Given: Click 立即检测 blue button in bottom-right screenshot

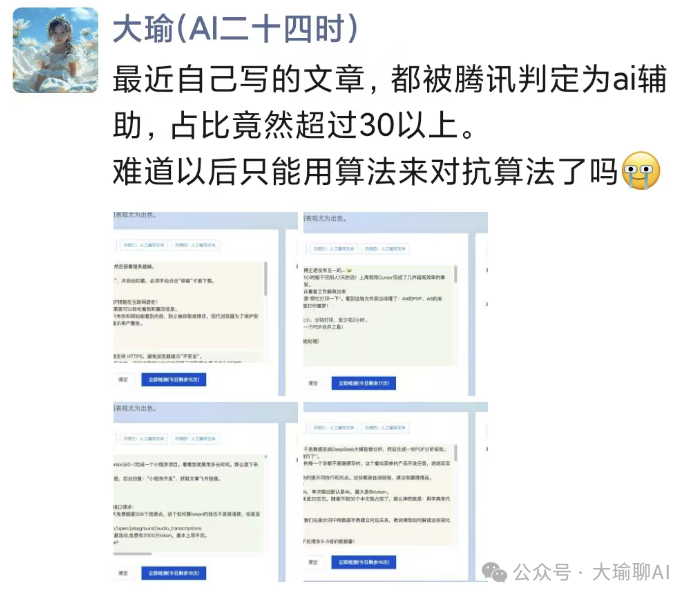Looking at the screenshot, I should pyautogui.click(x=364, y=562).
